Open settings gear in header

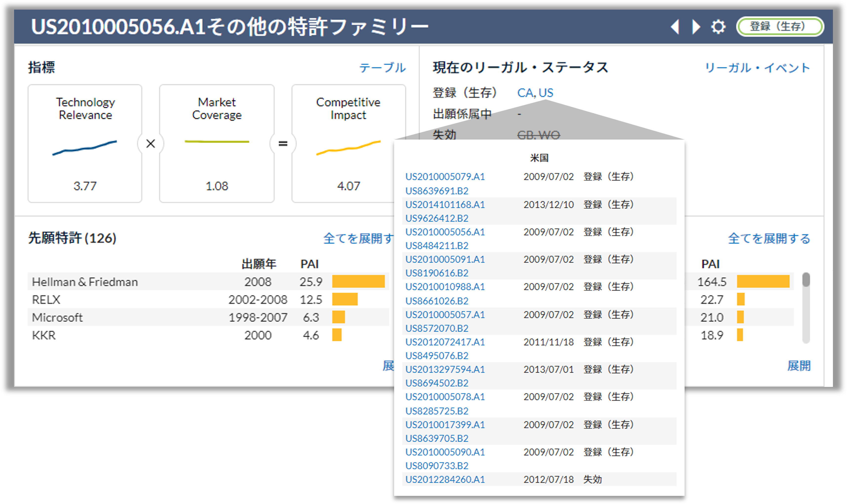click(718, 26)
